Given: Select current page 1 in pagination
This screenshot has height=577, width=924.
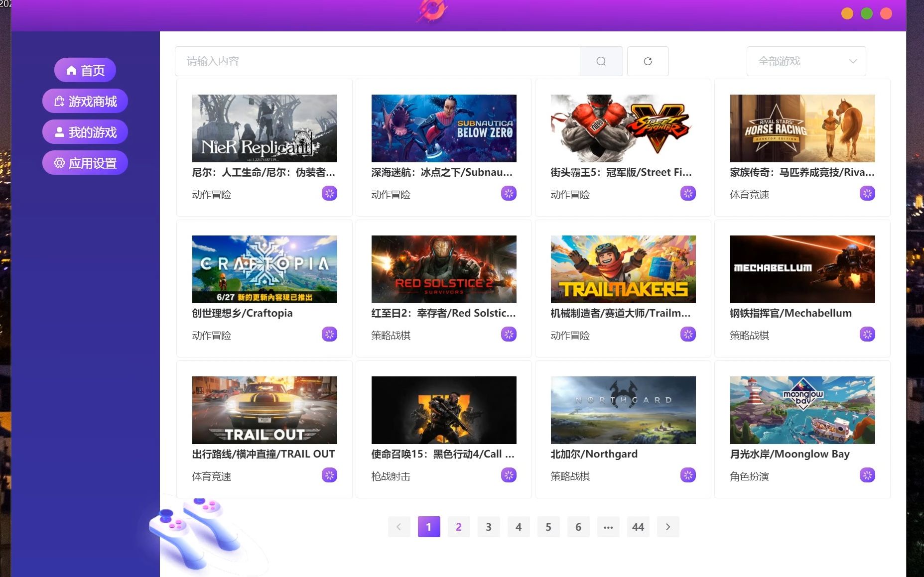Looking at the screenshot, I should click(x=429, y=527).
